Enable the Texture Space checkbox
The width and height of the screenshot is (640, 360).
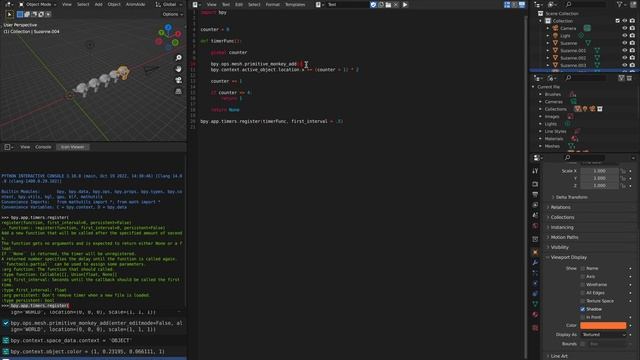point(582,301)
